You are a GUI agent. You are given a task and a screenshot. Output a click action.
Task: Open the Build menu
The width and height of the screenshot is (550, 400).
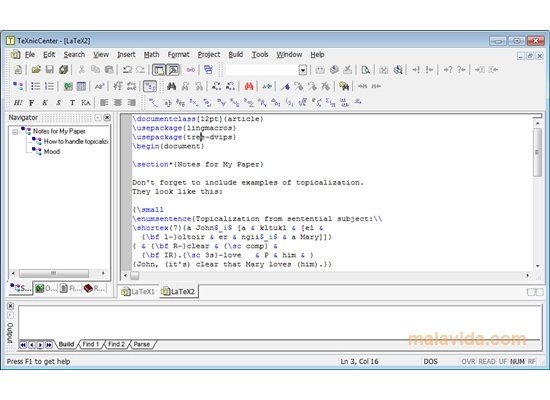236,55
